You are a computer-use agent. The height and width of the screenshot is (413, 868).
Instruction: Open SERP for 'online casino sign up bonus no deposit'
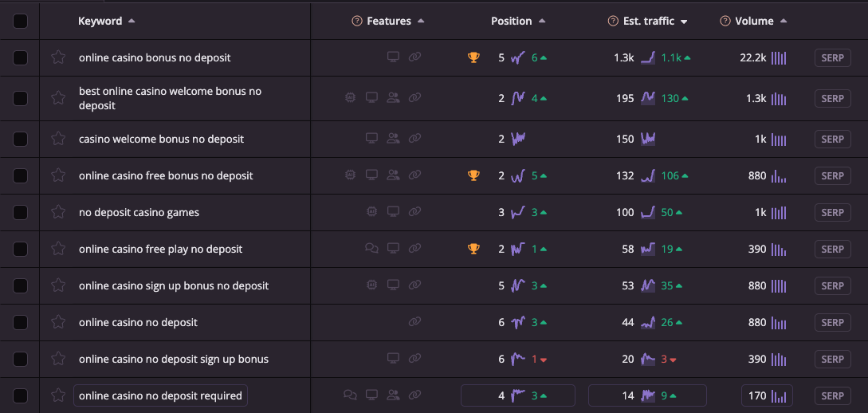[x=832, y=285]
